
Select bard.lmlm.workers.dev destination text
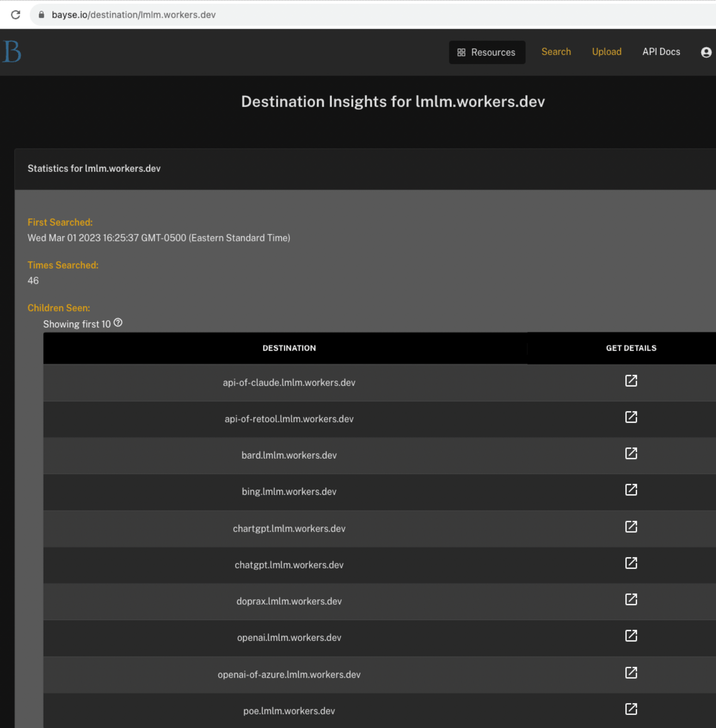click(x=289, y=455)
